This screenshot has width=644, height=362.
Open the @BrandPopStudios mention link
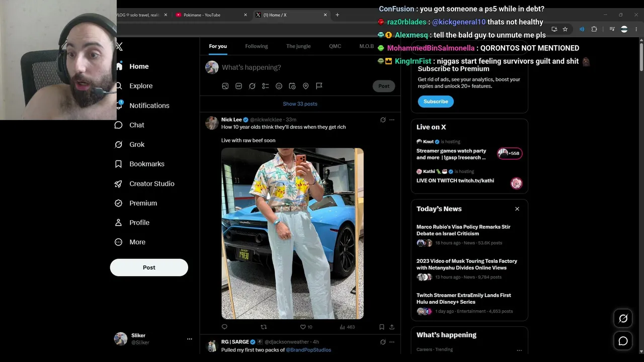308,350
